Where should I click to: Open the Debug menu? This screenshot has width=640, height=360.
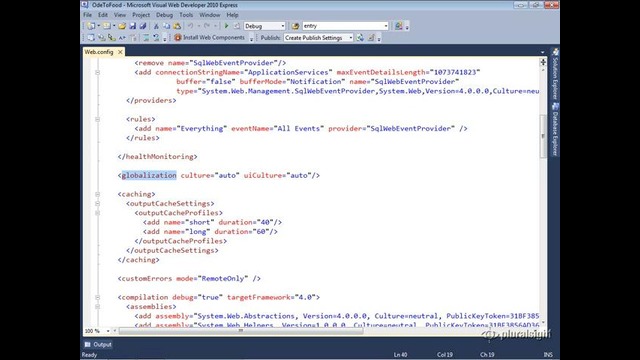pyautogui.click(x=164, y=15)
